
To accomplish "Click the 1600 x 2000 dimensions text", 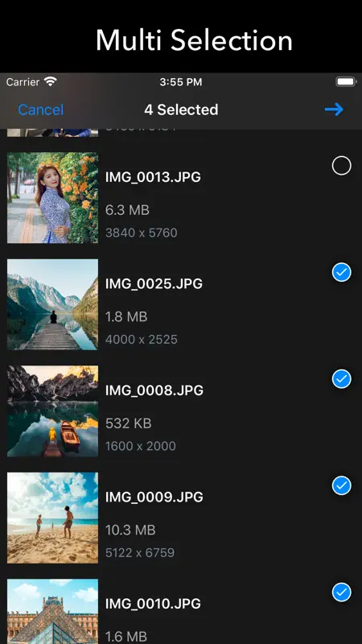I will tap(140, 446).
